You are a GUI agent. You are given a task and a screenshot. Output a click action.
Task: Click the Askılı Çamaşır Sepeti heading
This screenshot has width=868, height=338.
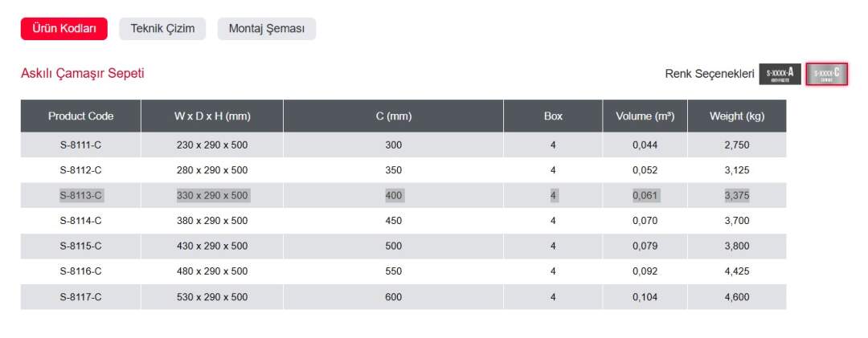(83, 74)
